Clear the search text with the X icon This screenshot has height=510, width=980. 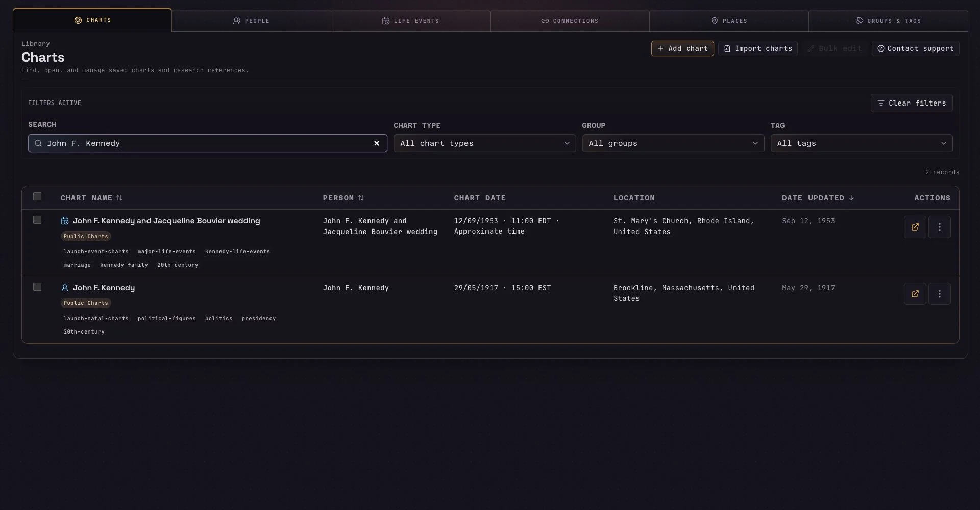click(x=377, y=143)
